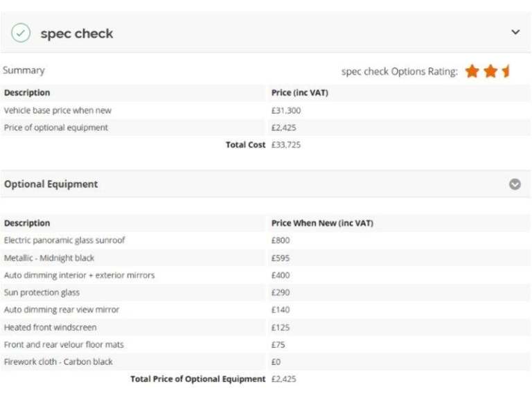The image size is (532, 399).
Task: Click 'Total Price of Optional Equipment' label
Action: point(198,379)
